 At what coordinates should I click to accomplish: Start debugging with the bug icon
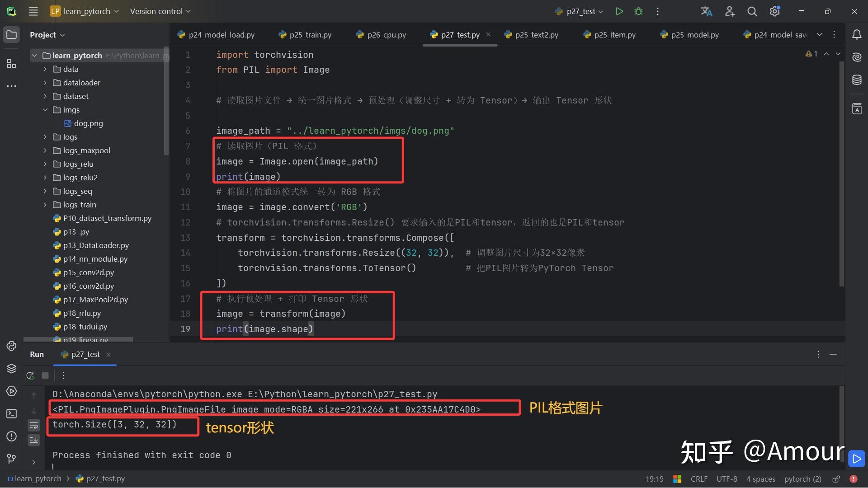pos(638,11)
